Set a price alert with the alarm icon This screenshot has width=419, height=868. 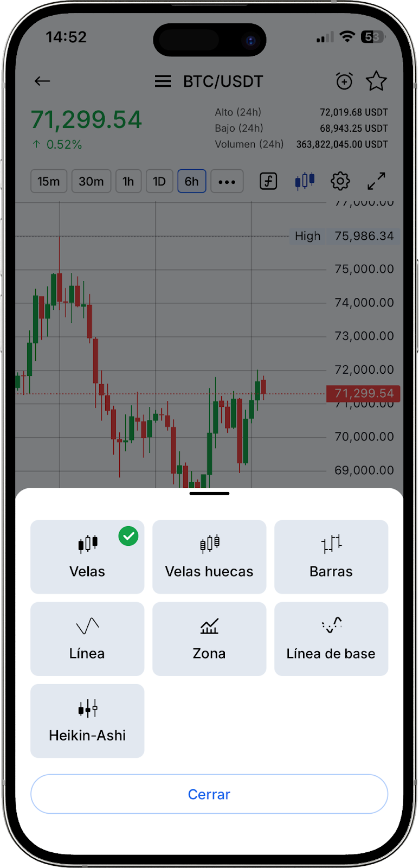tap(344, 81)
